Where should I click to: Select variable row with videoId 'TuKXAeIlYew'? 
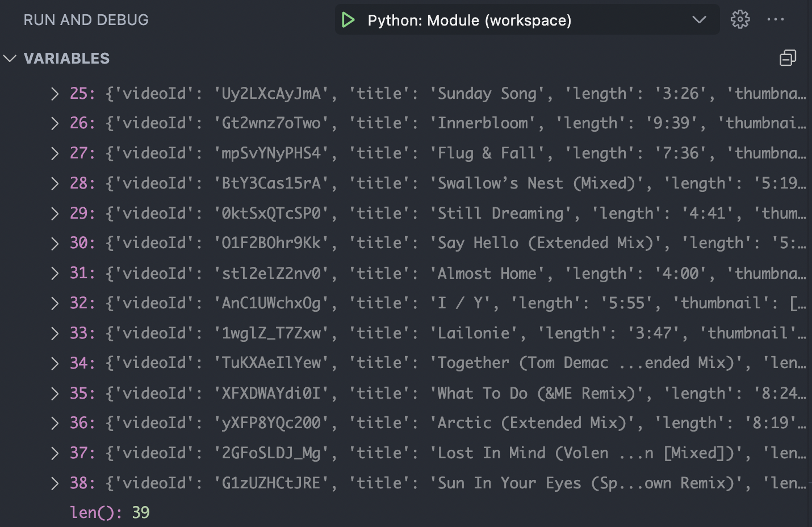(405, 363)
